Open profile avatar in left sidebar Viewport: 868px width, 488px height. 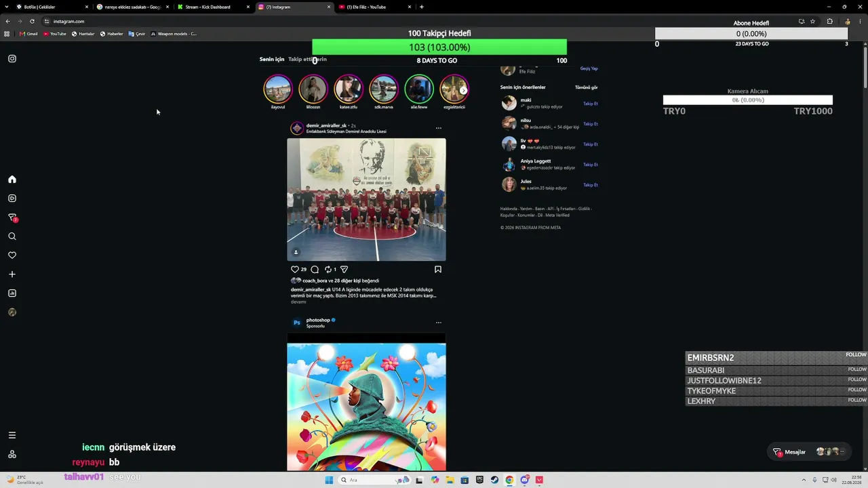[12, 312]
